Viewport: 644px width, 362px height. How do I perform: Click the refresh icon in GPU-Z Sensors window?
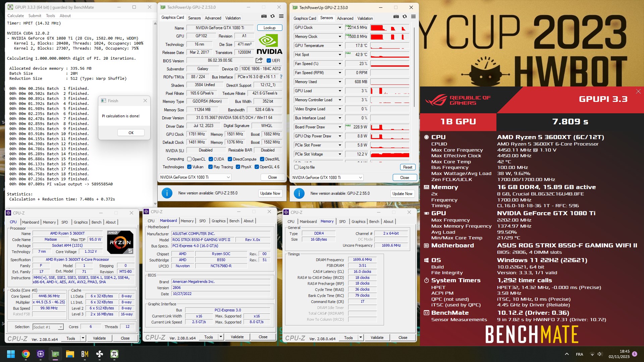tap(405, 16)
